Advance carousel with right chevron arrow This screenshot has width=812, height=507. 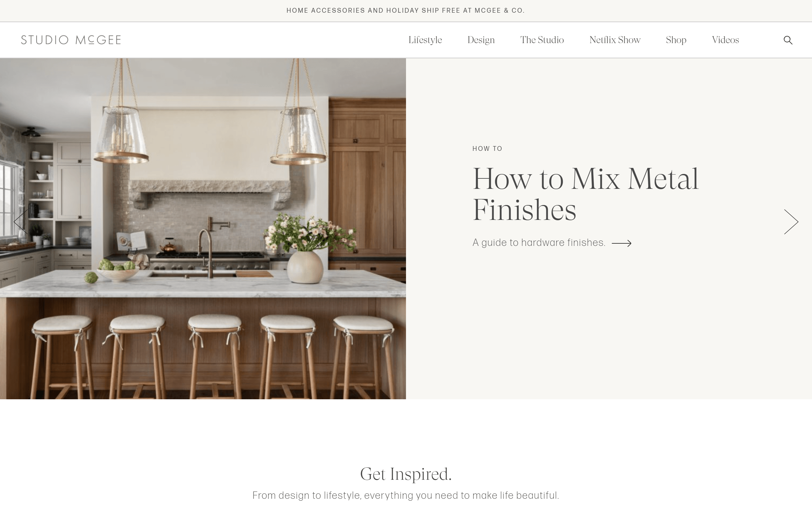click(x=791, y=221)
